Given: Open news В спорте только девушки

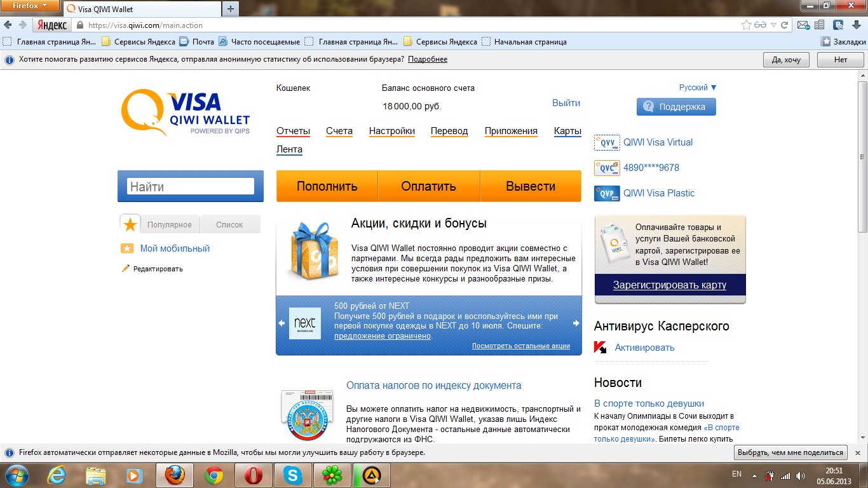Looking at the screenshot, I should coord(649,403).
